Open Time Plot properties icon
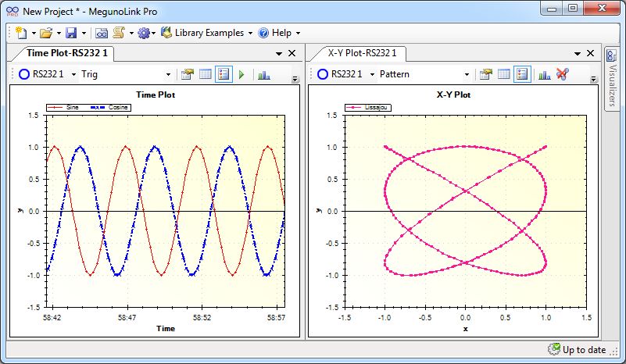 (188, 74)
